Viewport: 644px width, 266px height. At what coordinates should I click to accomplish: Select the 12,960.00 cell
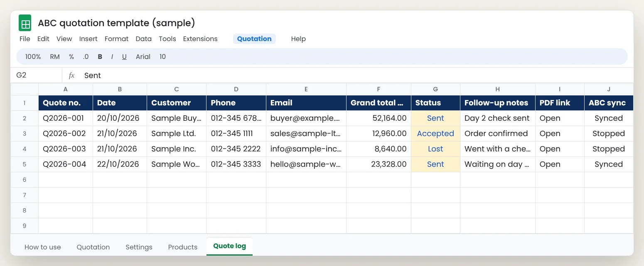379,134
